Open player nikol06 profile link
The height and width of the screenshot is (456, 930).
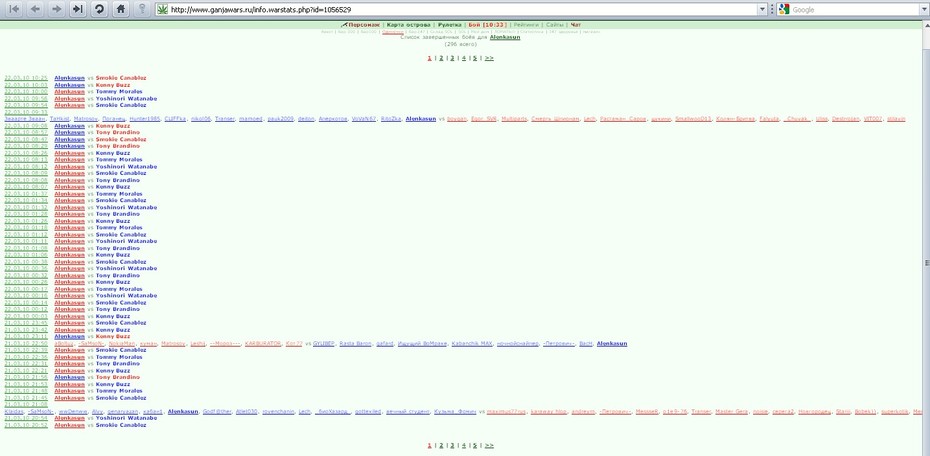pos(200,119)
